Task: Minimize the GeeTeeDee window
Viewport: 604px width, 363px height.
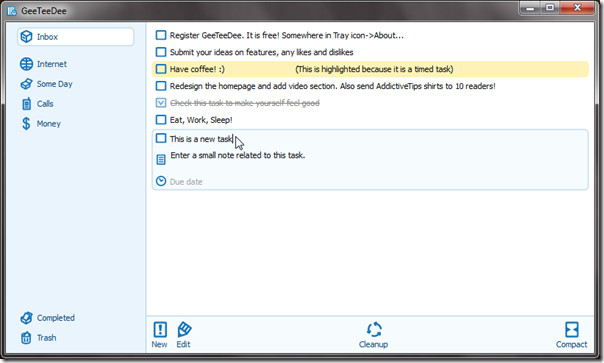Action: coord(530,8)
